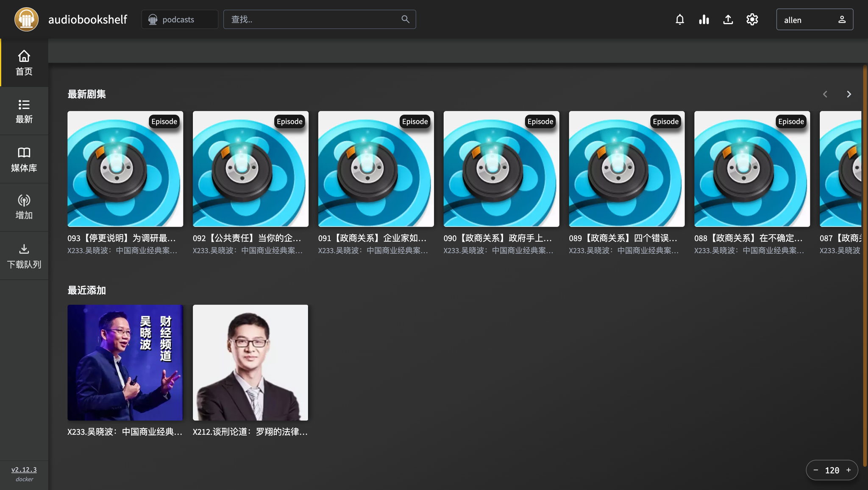Viewport: 868px width, 490px height.
Task: Open X233.吴晓波 podcast cover
Action: tap(125, 363)
